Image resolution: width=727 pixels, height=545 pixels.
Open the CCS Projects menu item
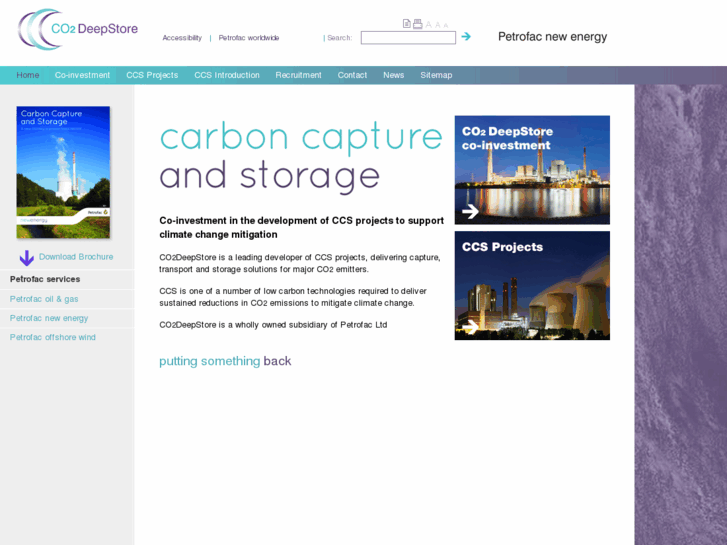(152, 75)
